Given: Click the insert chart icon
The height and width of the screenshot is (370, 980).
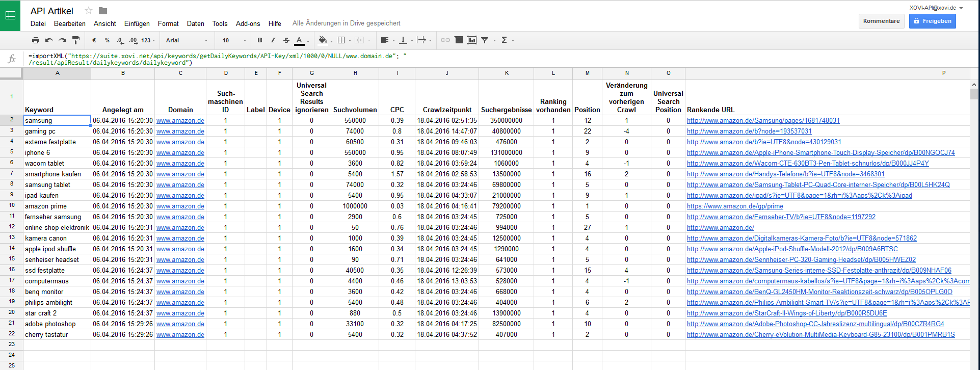Looking at the screenshot, I should 472,40.
